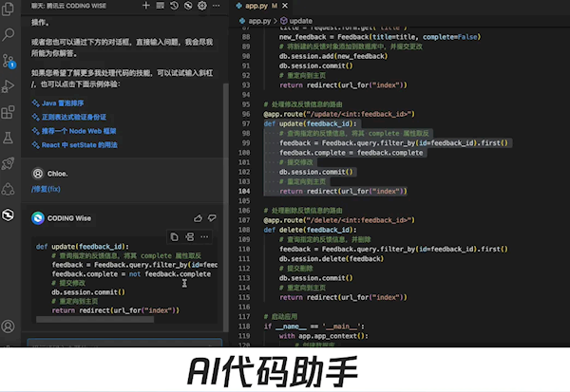Image resolution: width=570 pixels, height=392 pixels.
Task: Copy the generated code snippet
Action: click(174, 235)
